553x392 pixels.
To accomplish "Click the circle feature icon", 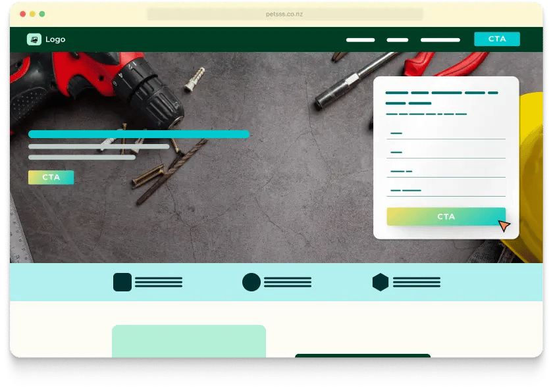I will (x=251, y=282).
